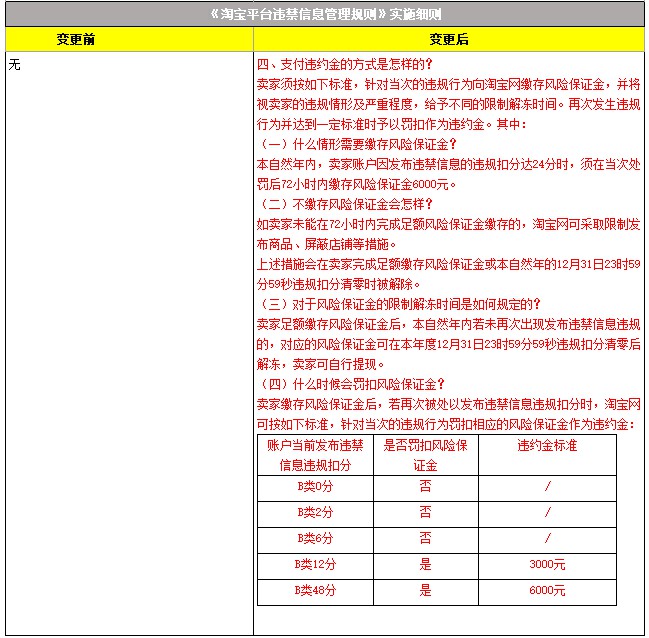Click line 本自然年内,卖家账户因发布违禁信息

point(449,164)
